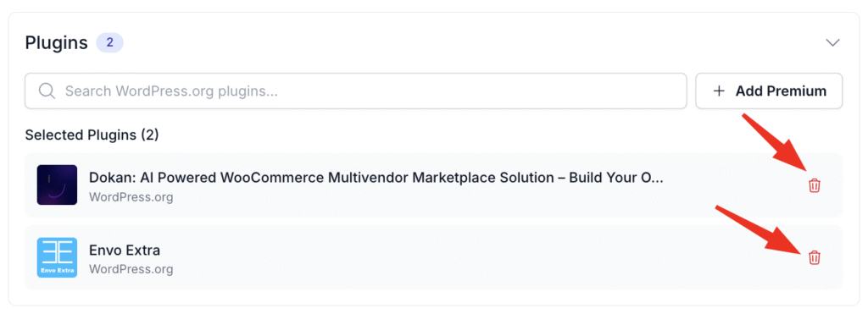868x314 pixels.
Task: Click the plus icon on Add Premium
Action: point(719,91)
